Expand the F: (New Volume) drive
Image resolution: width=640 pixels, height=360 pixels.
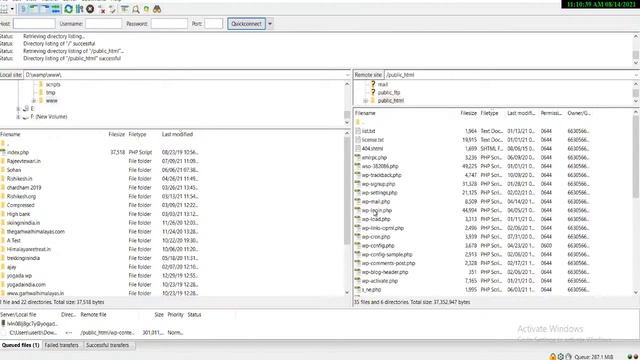pos(18,117)
